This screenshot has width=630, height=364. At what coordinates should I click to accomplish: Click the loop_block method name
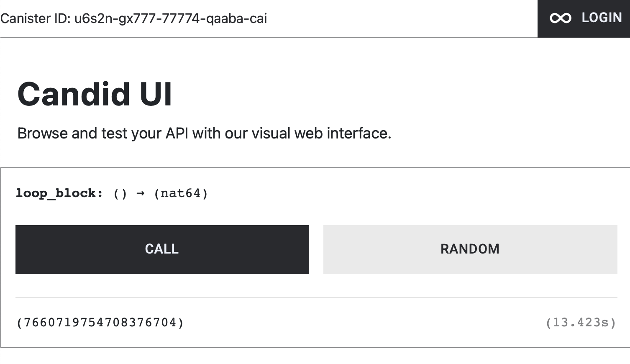[x=55, y=193]
